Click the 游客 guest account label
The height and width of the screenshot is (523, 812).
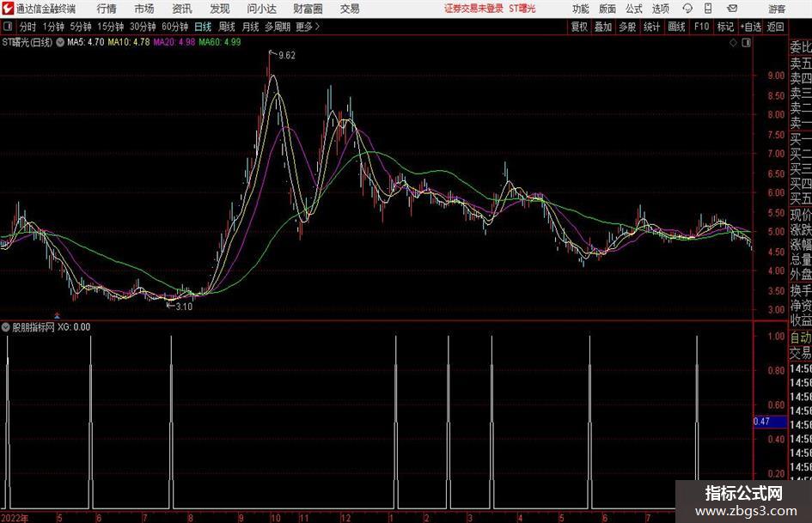[776, 9]
